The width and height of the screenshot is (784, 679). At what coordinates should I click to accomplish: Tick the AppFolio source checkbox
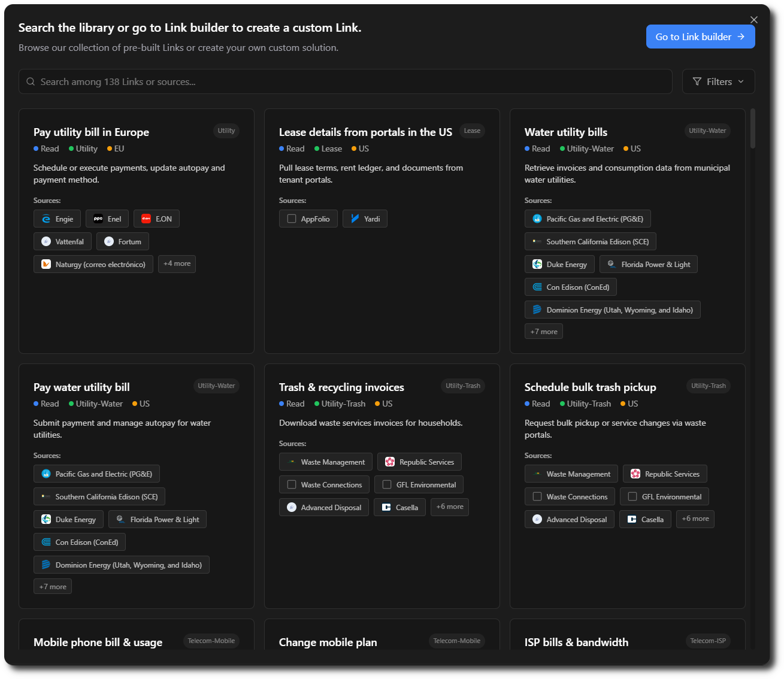point(292,219)
